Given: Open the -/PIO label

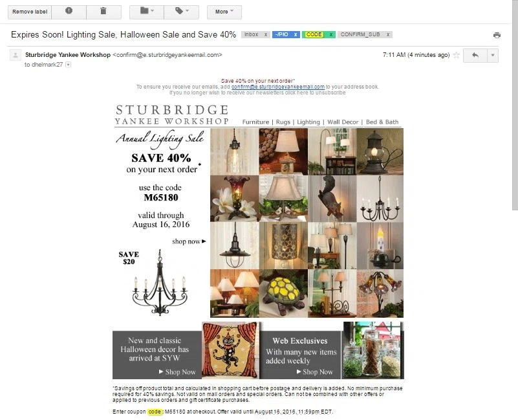Looking at the screenshot, I should pyautogui.click(x=282, y=34).
